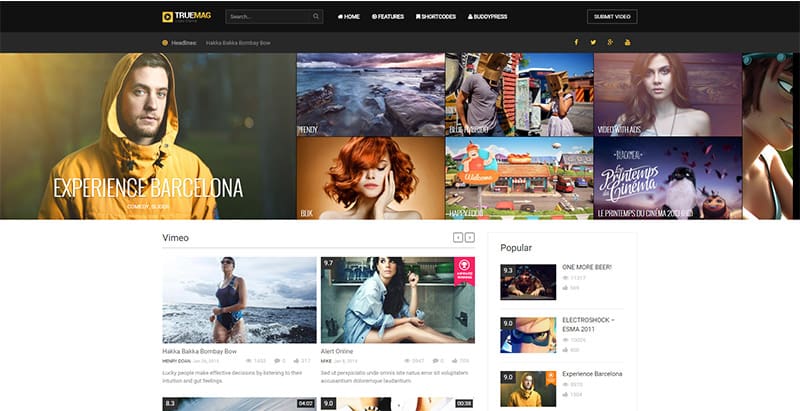Open the video thumbnail rated 8.3
The image size is (800, 411).
[x=239, y=404]
